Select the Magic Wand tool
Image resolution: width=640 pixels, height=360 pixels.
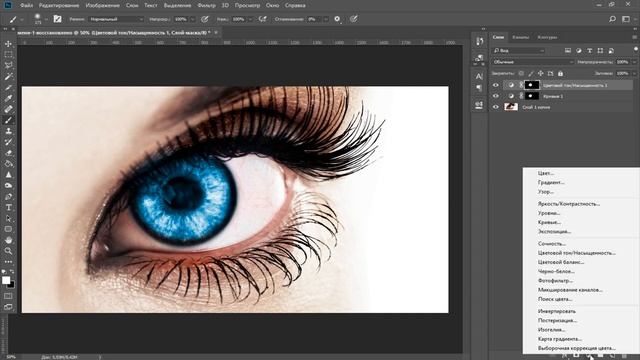(x=8, y=76)
